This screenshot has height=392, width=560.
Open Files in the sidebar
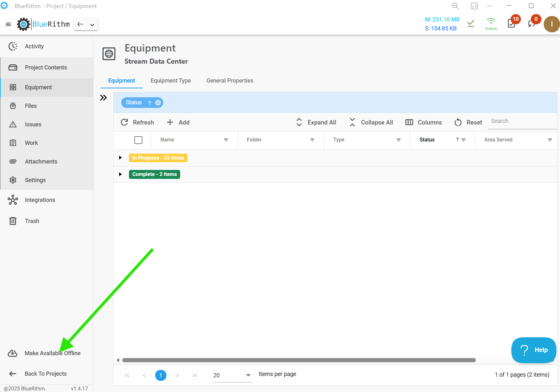(47, 106)
